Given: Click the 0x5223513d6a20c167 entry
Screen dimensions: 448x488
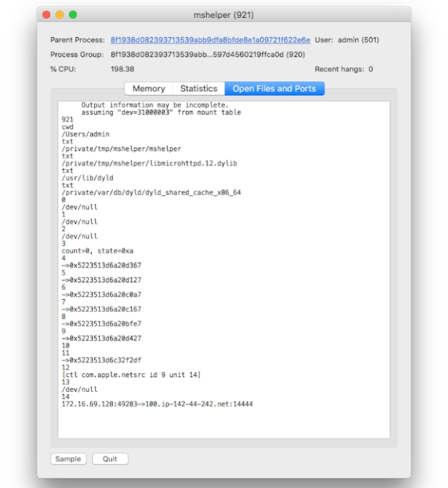Looking at the screenshot, I should (x=101, y=309).
